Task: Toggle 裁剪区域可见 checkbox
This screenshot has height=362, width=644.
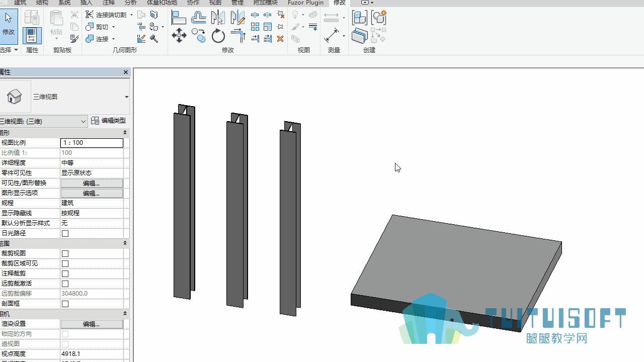Action: point(65,263)
